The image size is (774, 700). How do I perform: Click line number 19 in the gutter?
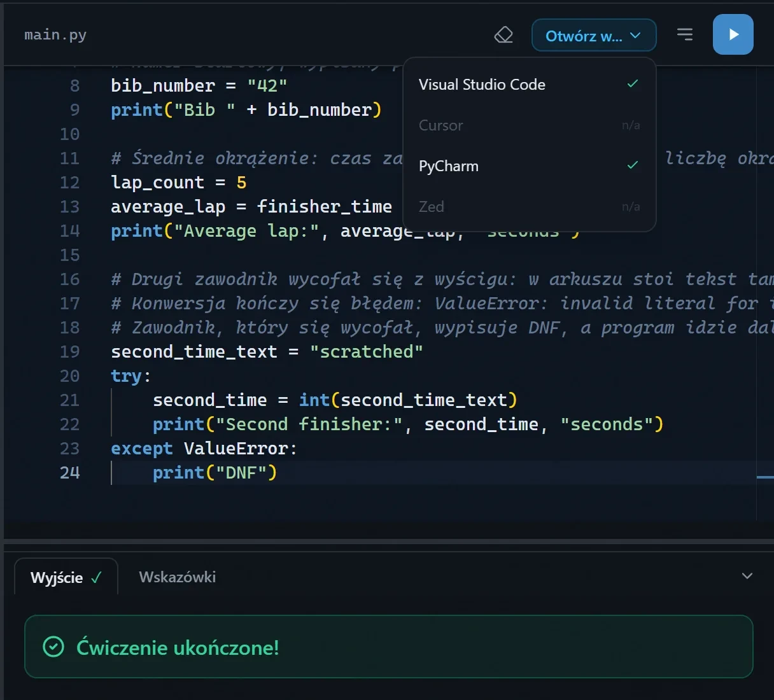click(x=70, y=352)
